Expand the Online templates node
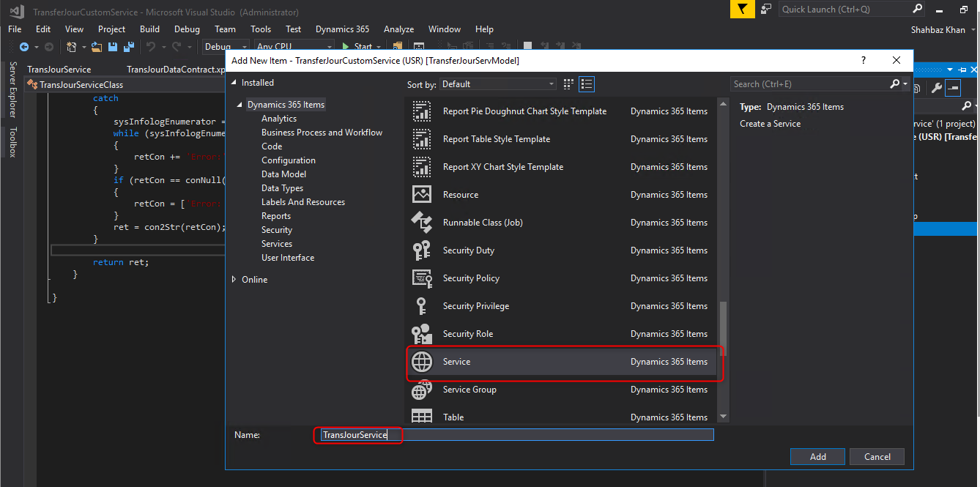This screenshot has width=980, height=487. point(234,280)
